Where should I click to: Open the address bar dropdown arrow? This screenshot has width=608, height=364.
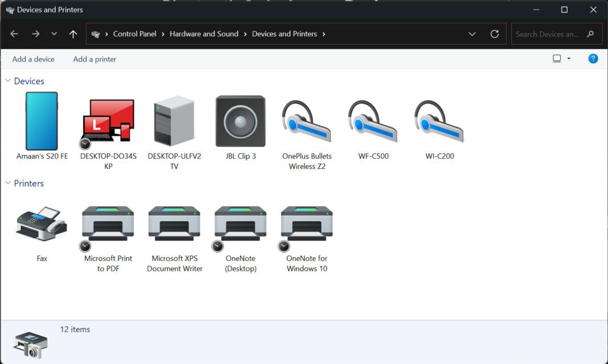pyautogui.click(x=472, y=34)
